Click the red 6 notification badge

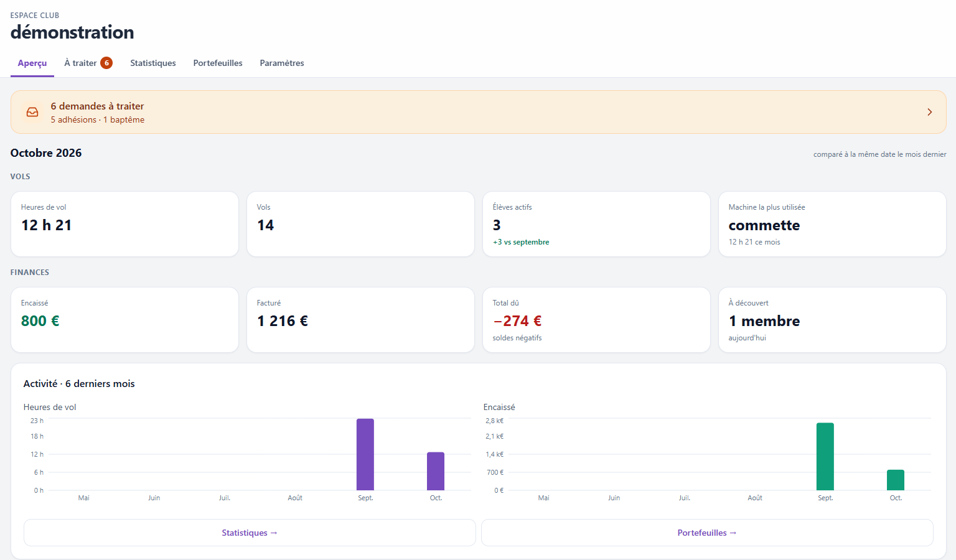pyautogui.click(x=106, y=63)
